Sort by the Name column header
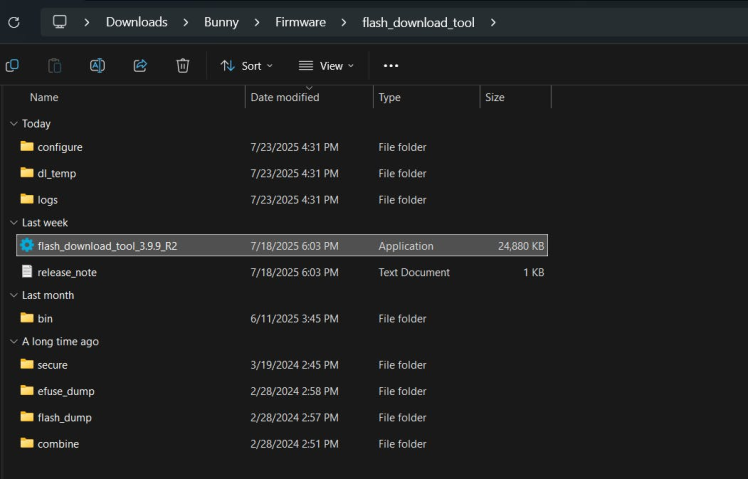This screenshot has height=479, width=748. coord(44,98)
